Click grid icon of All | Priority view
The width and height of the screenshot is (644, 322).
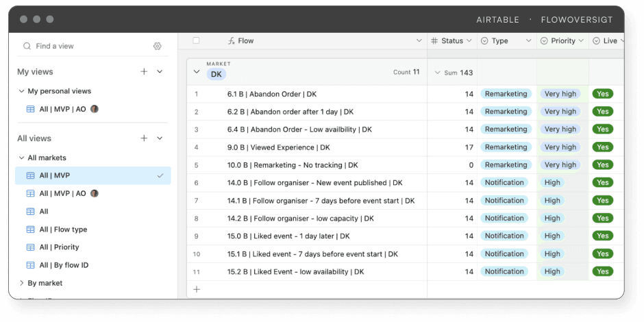[x=30, y=247]
